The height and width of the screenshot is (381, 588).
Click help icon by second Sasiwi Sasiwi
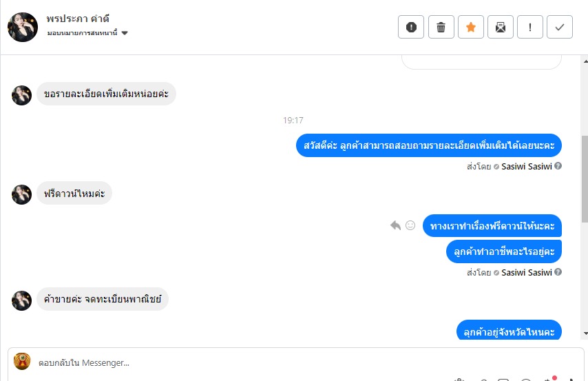[558, 272]
